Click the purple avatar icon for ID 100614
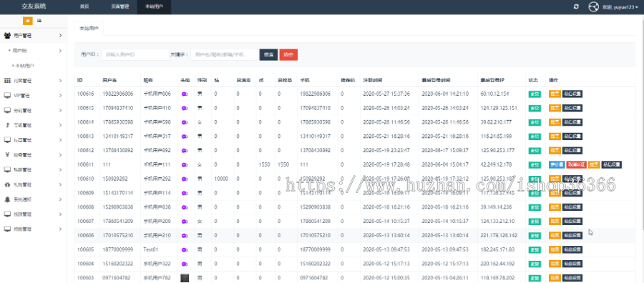This screenshot has height=283, width=644. [185, 122]
